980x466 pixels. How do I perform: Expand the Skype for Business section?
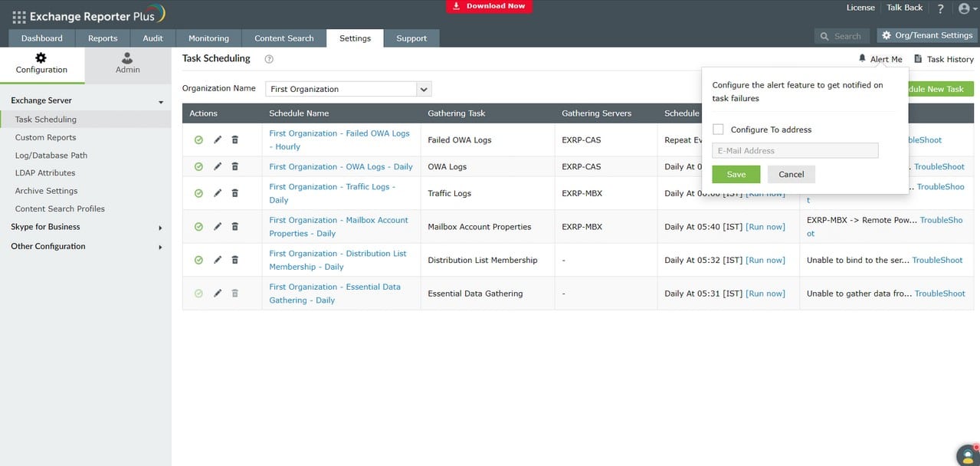click(160, 228)
